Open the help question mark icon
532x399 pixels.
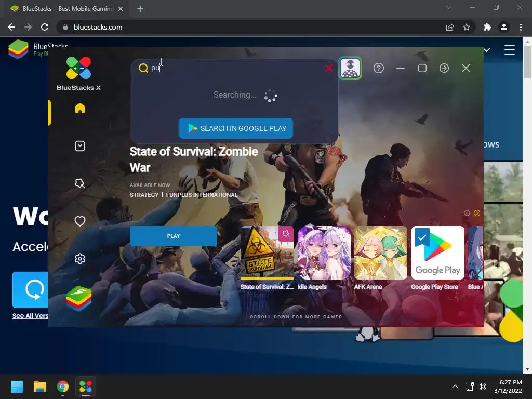(379, 68)
